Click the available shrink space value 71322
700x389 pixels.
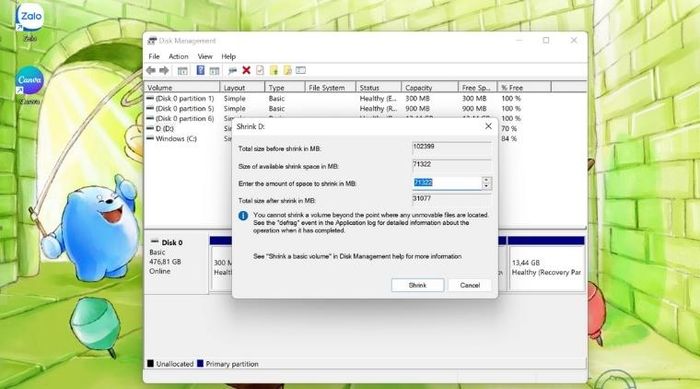coord(451,165)
